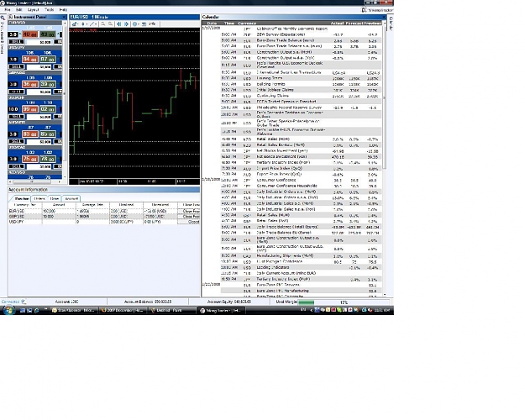Click the Building Permits calendar row
Viewport: 525px width, 420px height.
point(301,84)
